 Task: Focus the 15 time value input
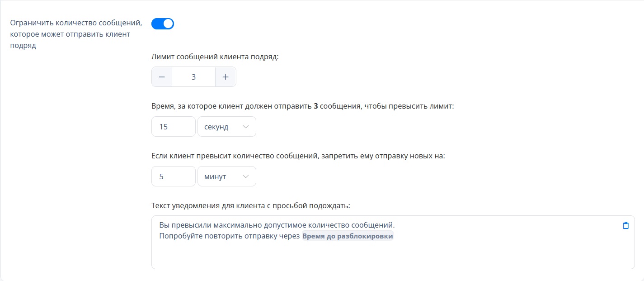click(173, 127)
